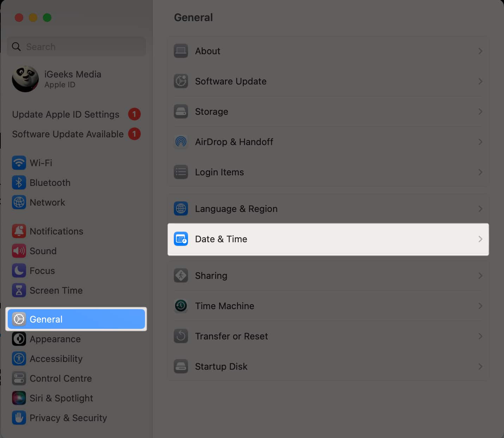Click the badge beside Software Update Available
Viewport: 504px width, 438px height.
134,134
